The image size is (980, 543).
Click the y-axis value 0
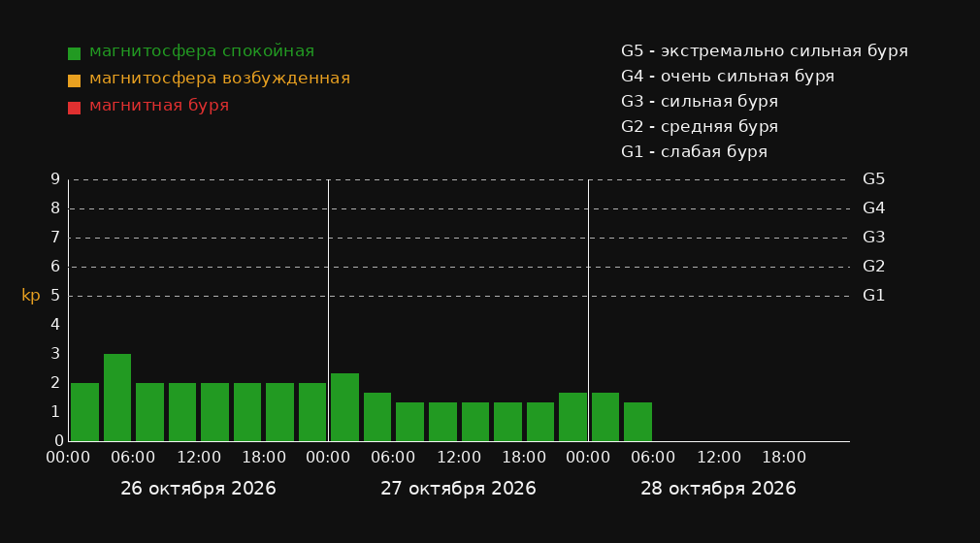[x=59, y=440]
